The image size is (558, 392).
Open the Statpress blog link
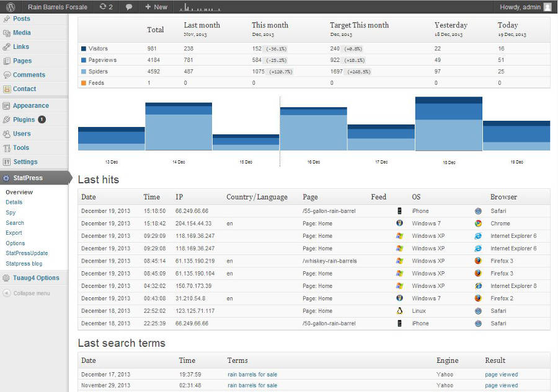pos(24,263)
